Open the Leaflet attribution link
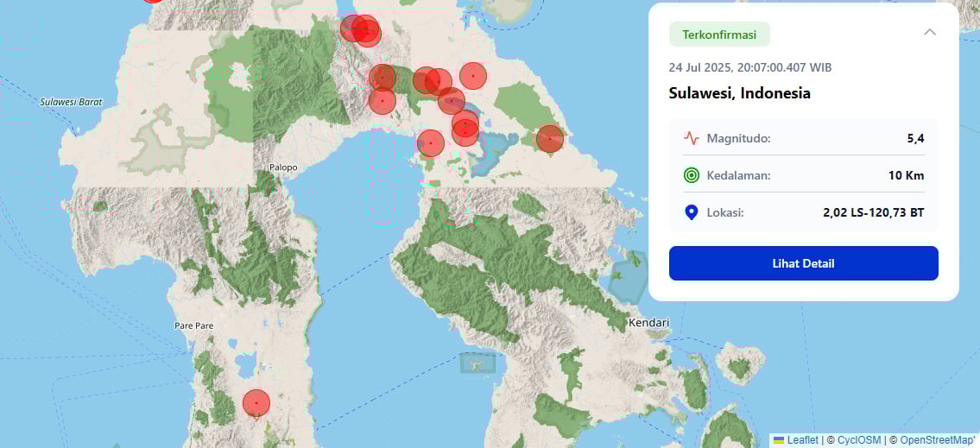 (x=802, y=440)
